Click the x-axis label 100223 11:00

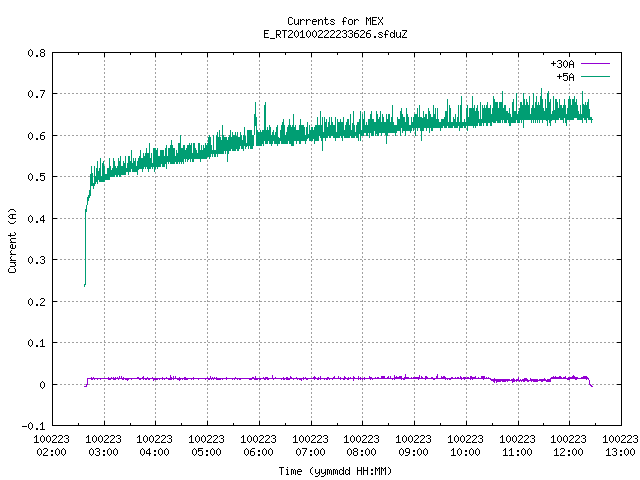click(x=517, y=445)
